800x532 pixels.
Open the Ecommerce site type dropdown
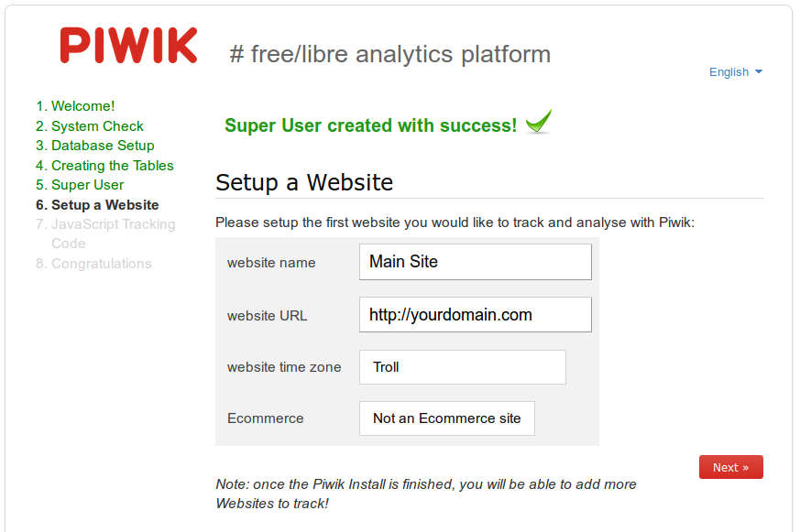point(447,418)
